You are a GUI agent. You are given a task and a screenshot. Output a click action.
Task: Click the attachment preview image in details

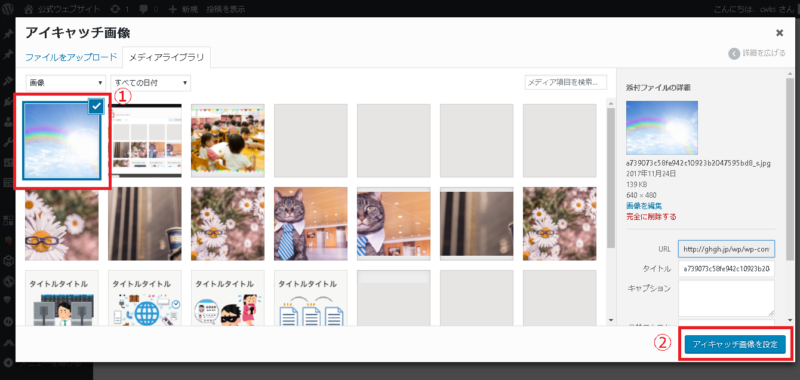point(662,128)
